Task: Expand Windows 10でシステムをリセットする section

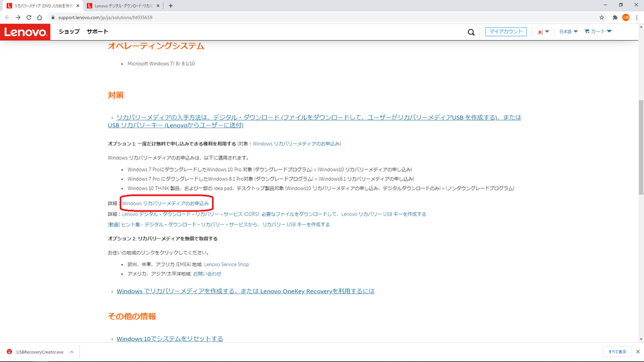Action: (x=170, y=339)
